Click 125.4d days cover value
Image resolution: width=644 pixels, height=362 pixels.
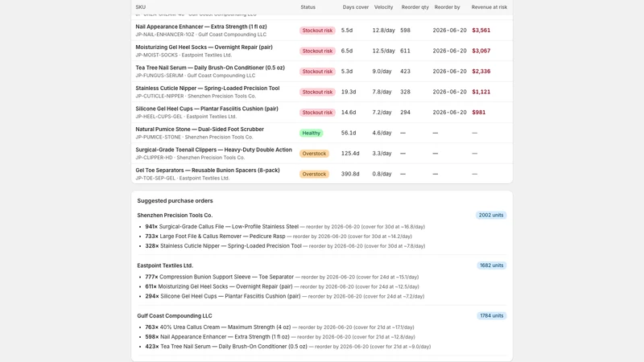[x=350, y=154]
